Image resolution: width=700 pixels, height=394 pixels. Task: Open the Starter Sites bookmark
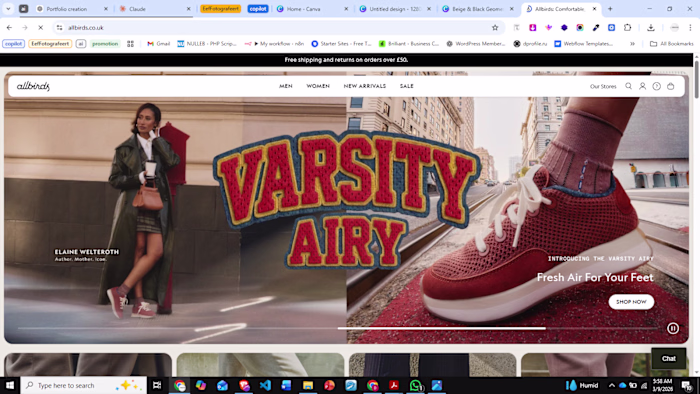pyautogui.click(x=342, y=44)
